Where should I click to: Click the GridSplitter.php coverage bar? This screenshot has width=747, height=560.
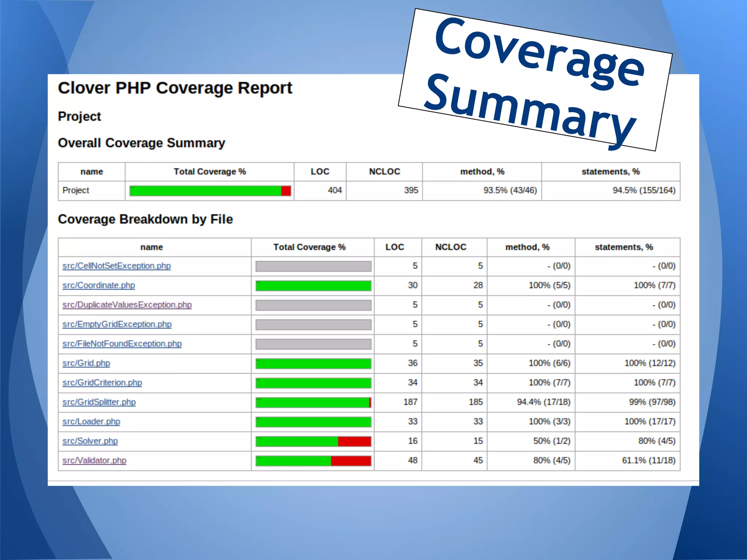[x=313, y=402]
